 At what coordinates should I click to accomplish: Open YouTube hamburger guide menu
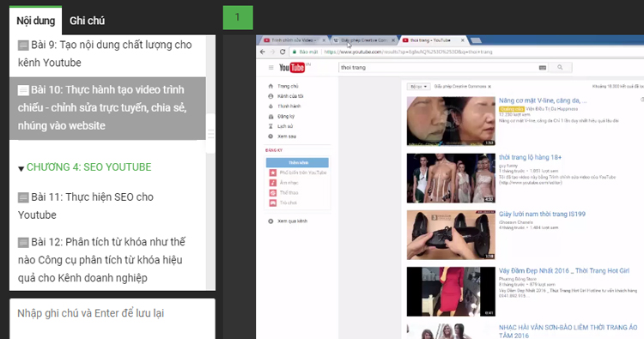tap(270, 67)
